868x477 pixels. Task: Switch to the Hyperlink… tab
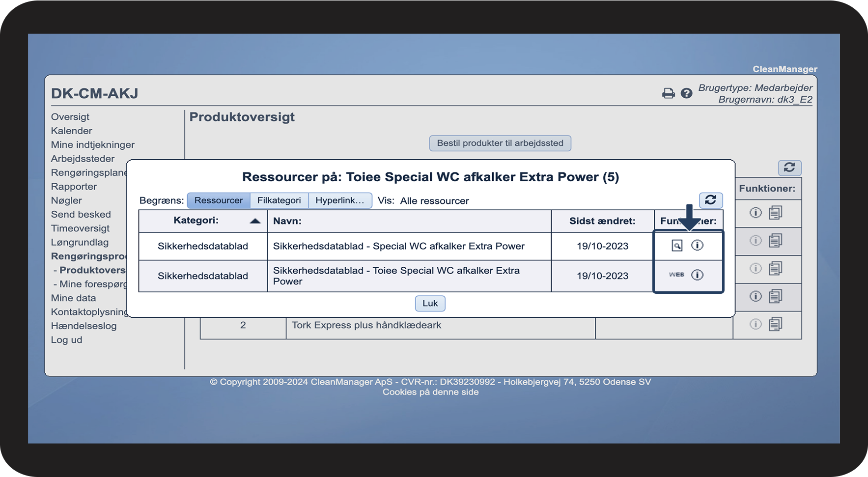340,200
